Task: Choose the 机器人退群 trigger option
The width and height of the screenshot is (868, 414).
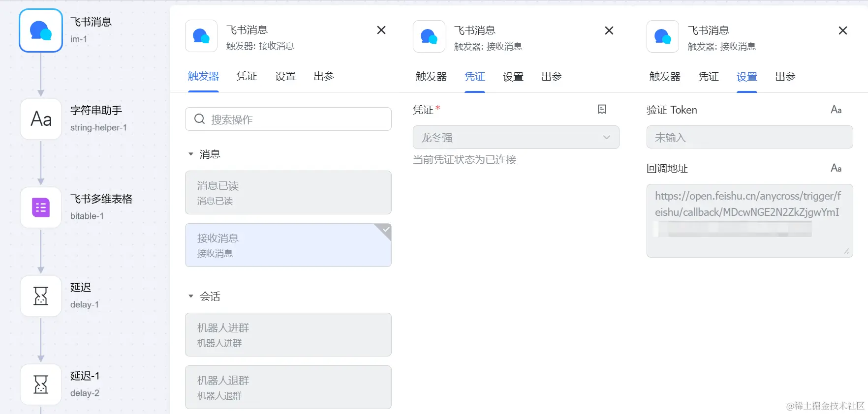Action: tap(288, 387)
